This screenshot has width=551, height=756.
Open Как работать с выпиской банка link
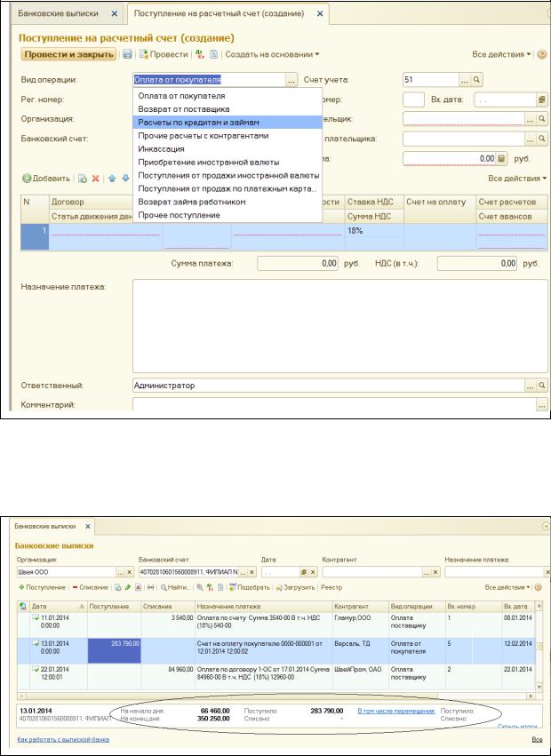coord(63,739)
